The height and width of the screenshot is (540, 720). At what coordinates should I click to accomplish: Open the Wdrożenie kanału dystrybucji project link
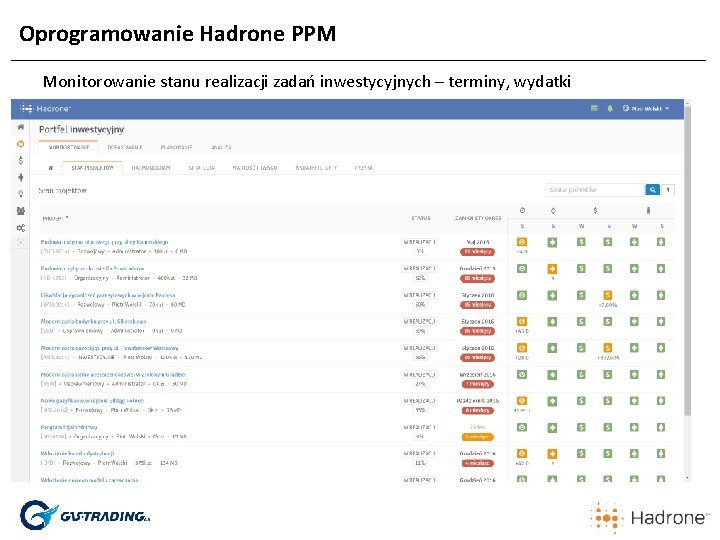77,453
